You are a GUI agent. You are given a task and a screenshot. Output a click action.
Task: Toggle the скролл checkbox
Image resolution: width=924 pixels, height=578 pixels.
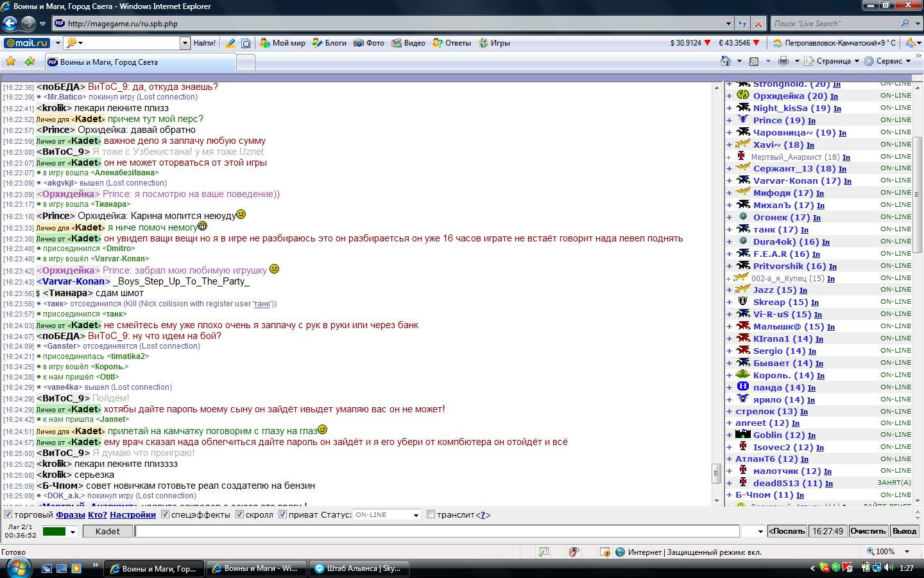tap(239, 514)
